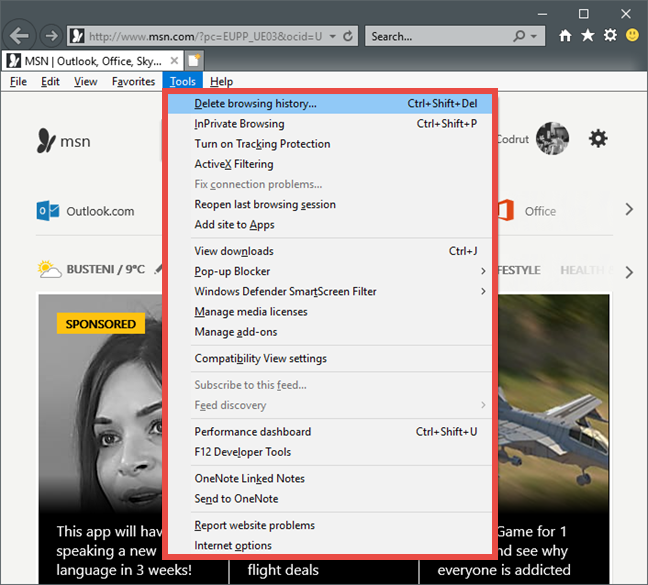Refresh the page using reload icon

tap(348, 36)
